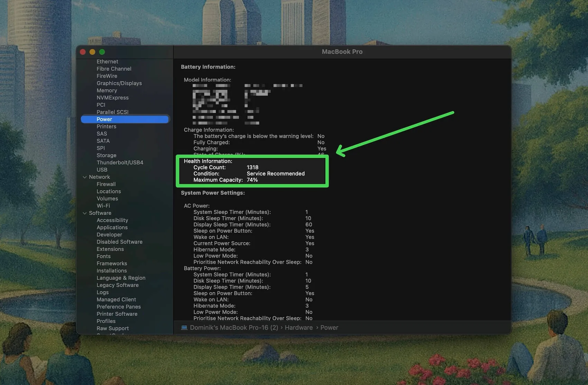Open Installations history entry

pos(111,271)
